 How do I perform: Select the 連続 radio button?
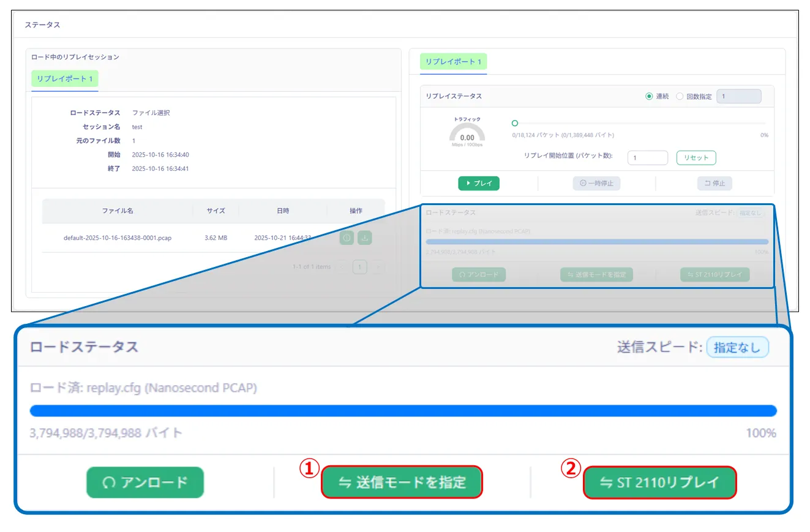tap(649, 97)
